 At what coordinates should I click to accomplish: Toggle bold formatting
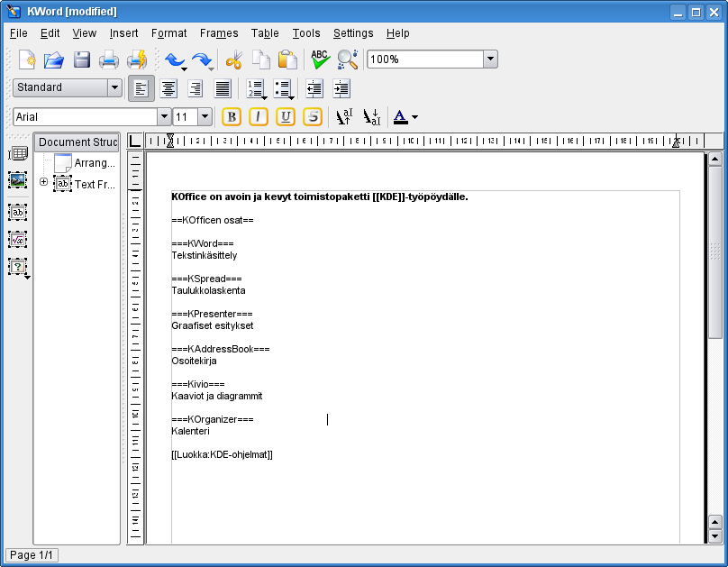tap(232, 116)
